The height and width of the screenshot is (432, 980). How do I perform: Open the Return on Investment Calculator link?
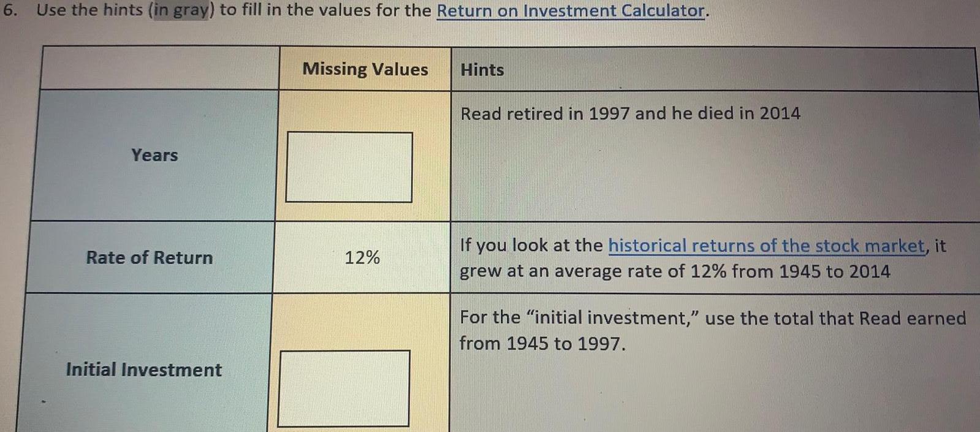pyautogui.click(x=571, y=11)
